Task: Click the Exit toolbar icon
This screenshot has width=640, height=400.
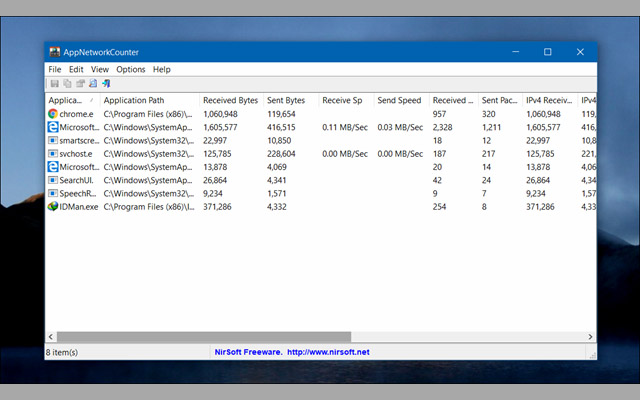Action: pyautogui.click(x=105, y=83)
